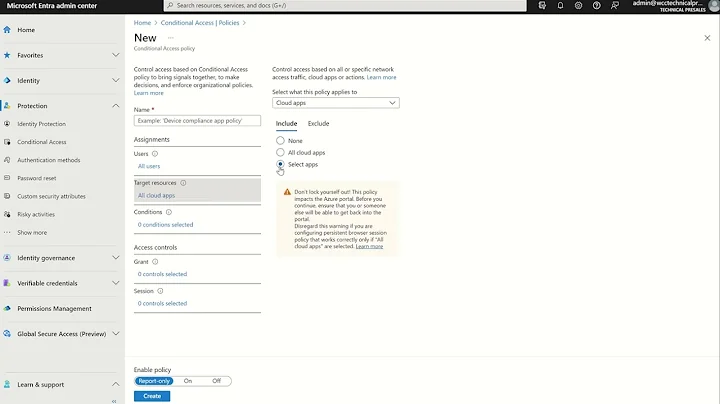Click 0 controls selected under Grant
The image size is (720, 404).
click(x=162, y=274)
